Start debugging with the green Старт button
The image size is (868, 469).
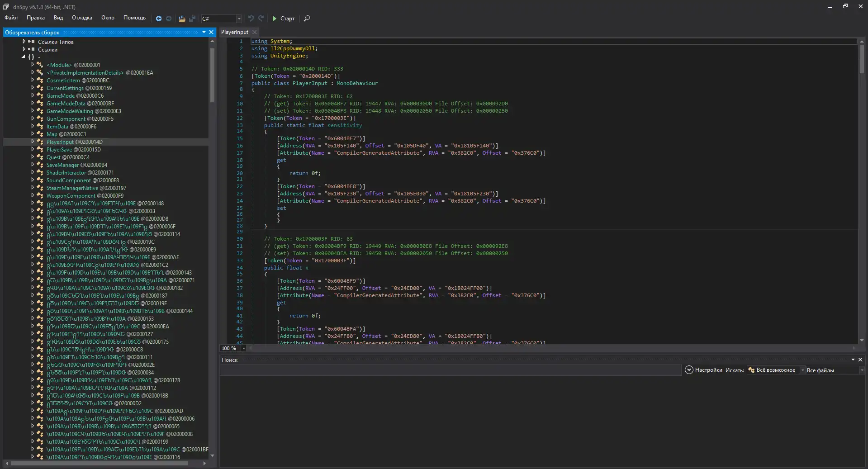point(283,19)
